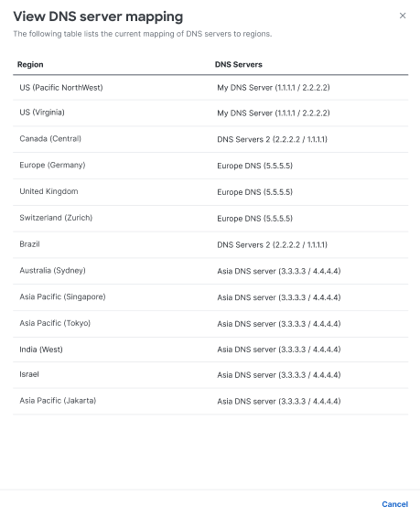Select Asia Pacific (Singapore) row

[210, 297]
